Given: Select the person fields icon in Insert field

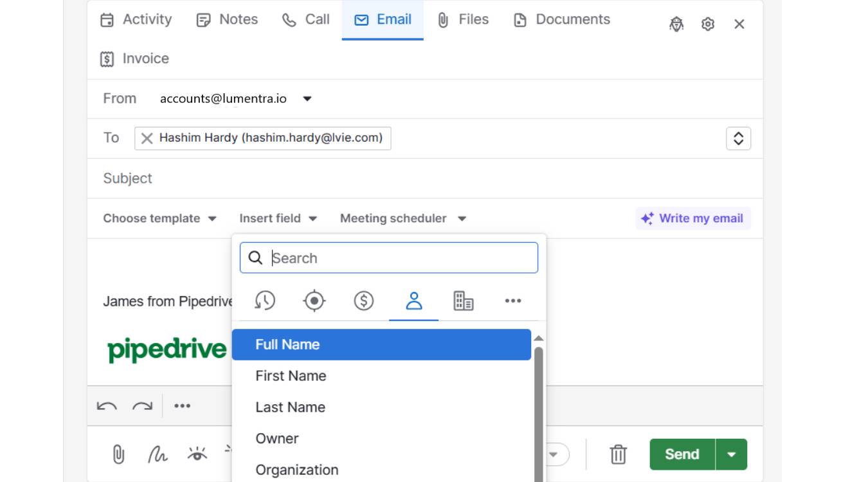Looking at the screenshot, I should click(413, 300).
